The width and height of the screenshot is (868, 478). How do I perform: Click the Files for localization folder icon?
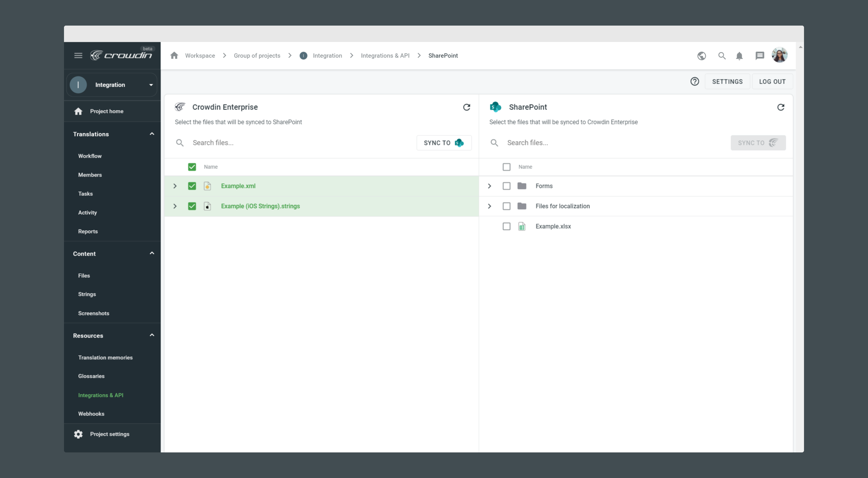click(x=522, y=206)
